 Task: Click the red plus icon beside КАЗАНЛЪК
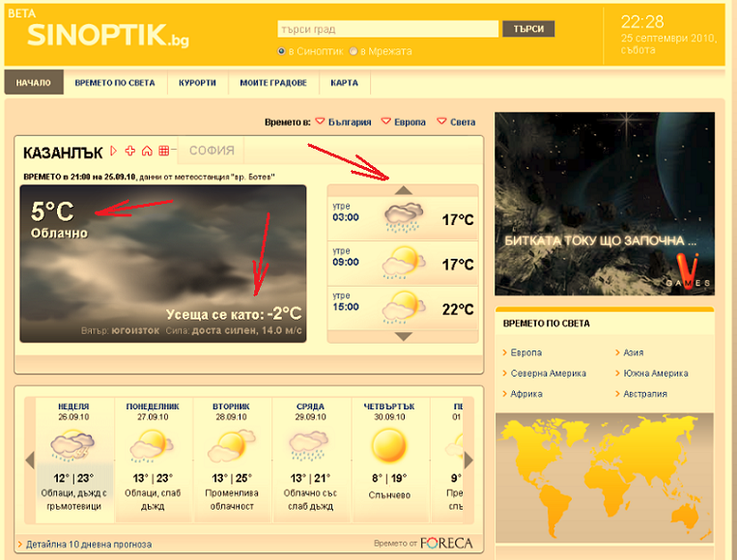click(130, 151)
